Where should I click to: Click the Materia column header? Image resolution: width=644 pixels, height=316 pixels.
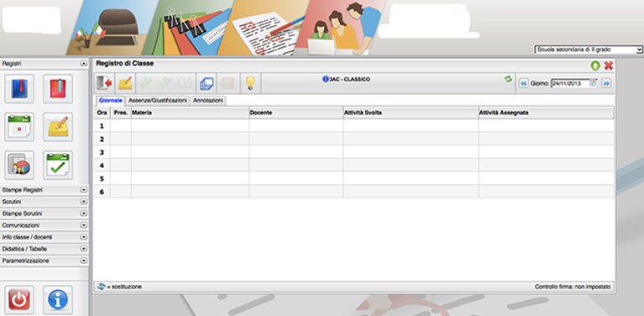click(x=190, y=113)
